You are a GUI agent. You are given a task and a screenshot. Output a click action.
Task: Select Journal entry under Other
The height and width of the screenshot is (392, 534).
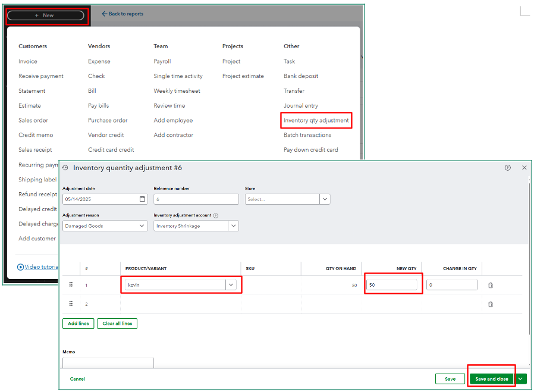301,105
